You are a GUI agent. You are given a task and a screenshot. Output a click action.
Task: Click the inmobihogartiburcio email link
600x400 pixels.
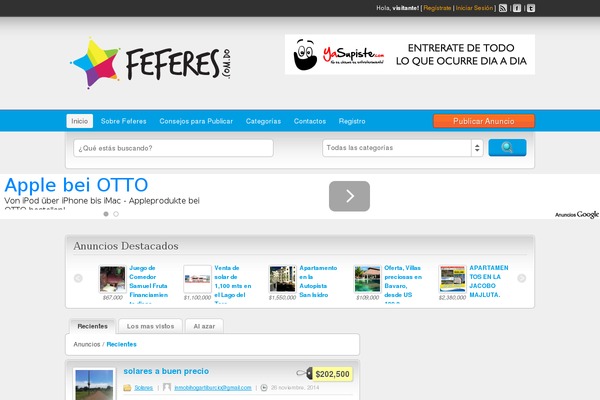pos(213,388)
